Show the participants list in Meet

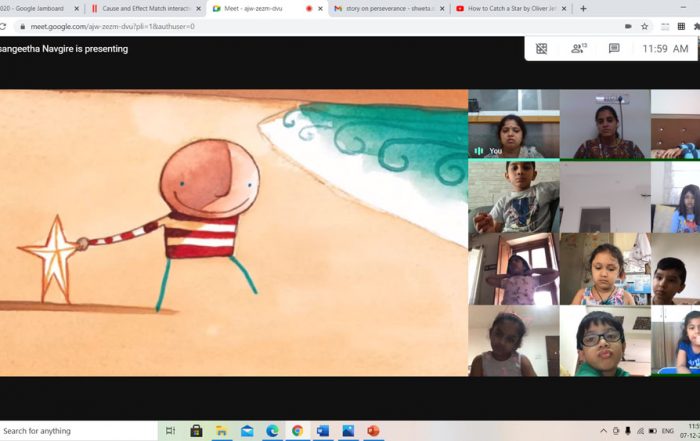(579, 48)
